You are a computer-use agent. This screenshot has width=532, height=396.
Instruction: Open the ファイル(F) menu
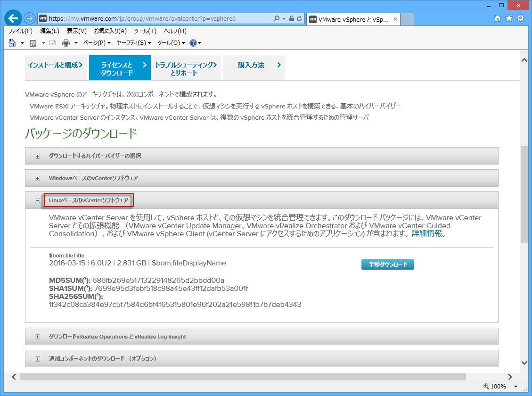pos(20,31)
